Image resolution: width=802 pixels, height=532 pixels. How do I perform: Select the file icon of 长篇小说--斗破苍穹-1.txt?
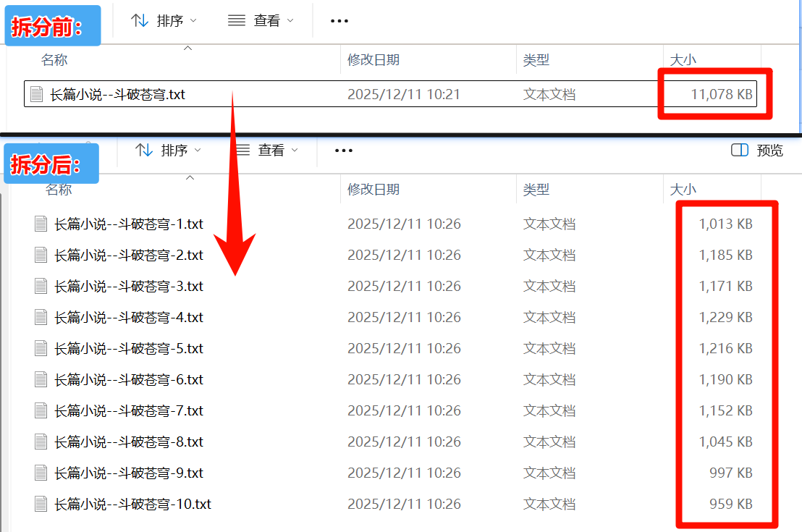[x=41, y=224]
